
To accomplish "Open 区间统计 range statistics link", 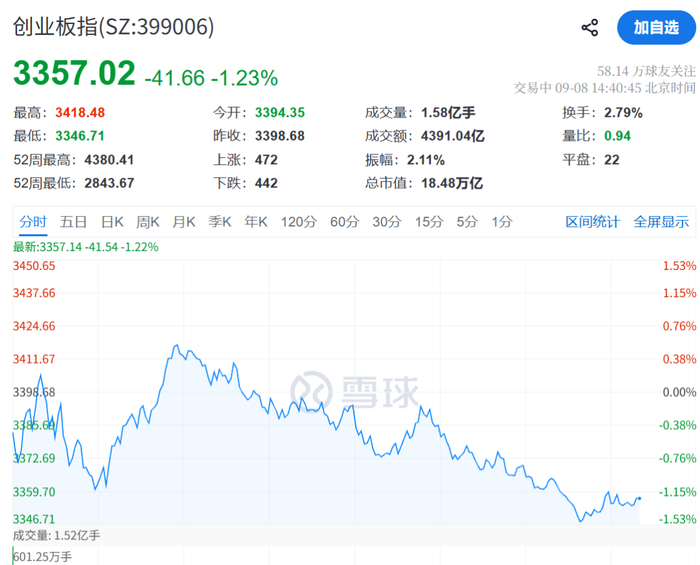I will click(592, 221).
